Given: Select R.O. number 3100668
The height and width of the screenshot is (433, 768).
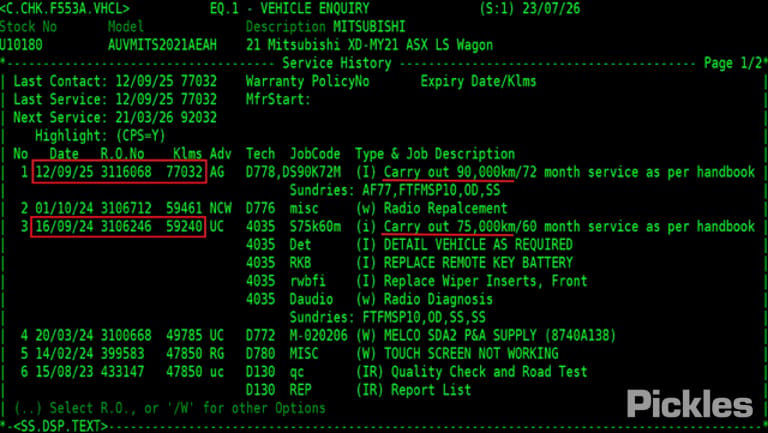Looking at the screenshot, I should point(126,335).
